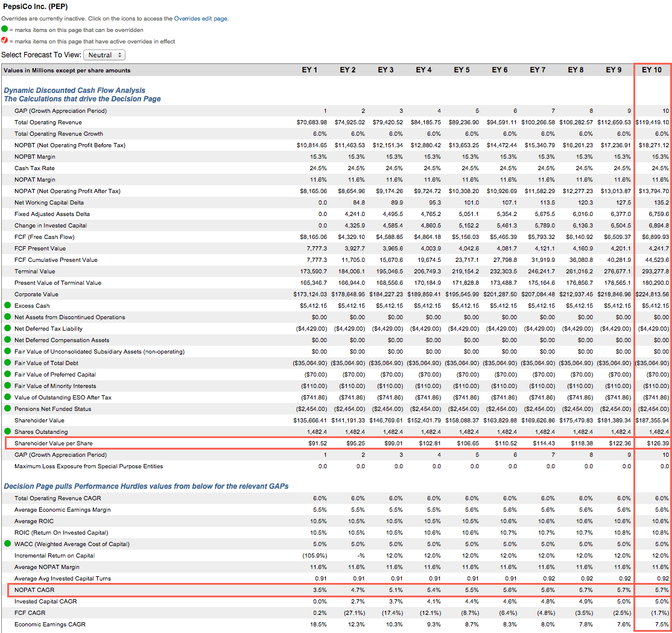Image resolution: width=672 pixels, height=633 pixels.
Task: Click override icon for Fair Value of Minority Interests
Action: coord(7,385)
